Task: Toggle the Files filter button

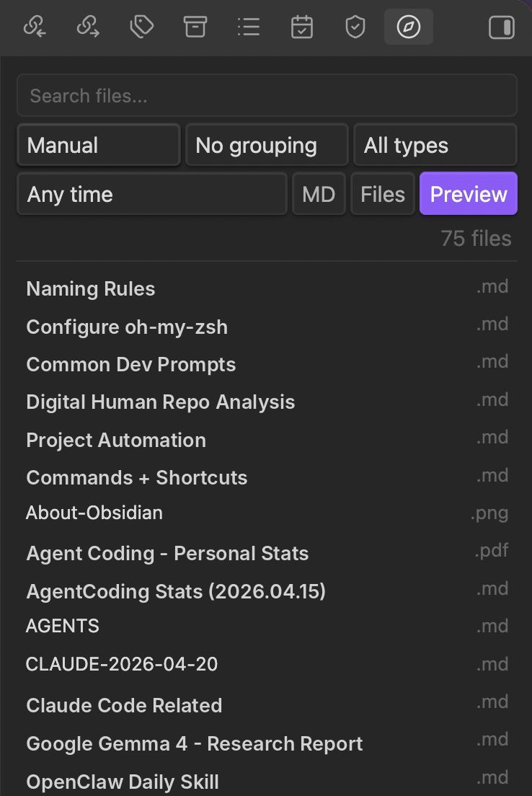Action: pyautogui.click(x=383, y=194)
